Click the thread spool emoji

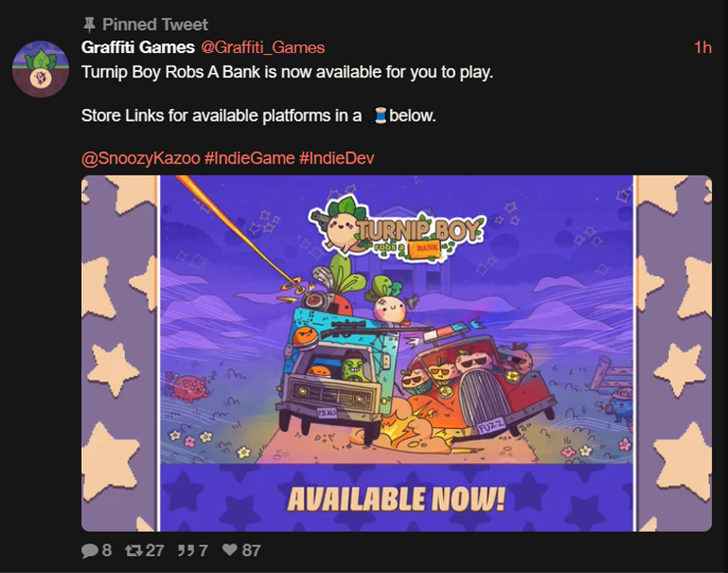(x=379, y=115)
